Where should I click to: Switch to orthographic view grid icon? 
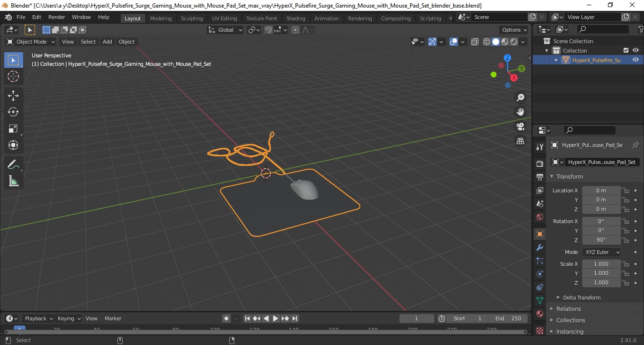pyautogui.click(x=520, y=141)
